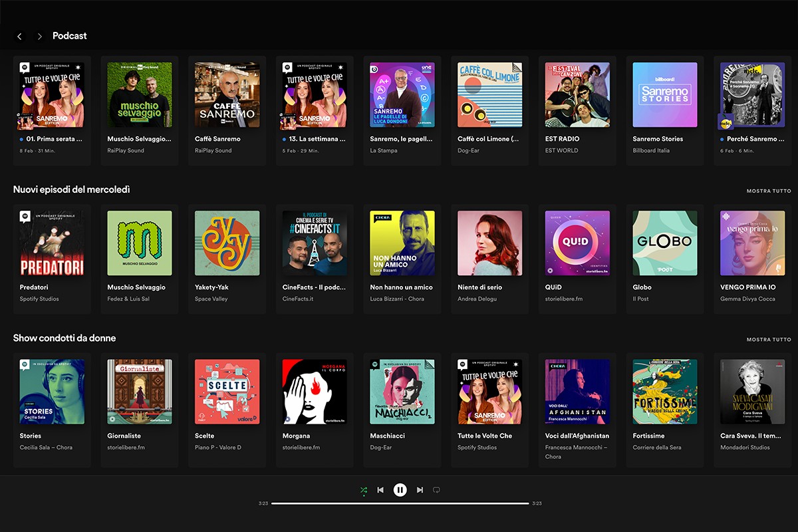
Task: Toggle shuffle playback
Action: [364, 490]
